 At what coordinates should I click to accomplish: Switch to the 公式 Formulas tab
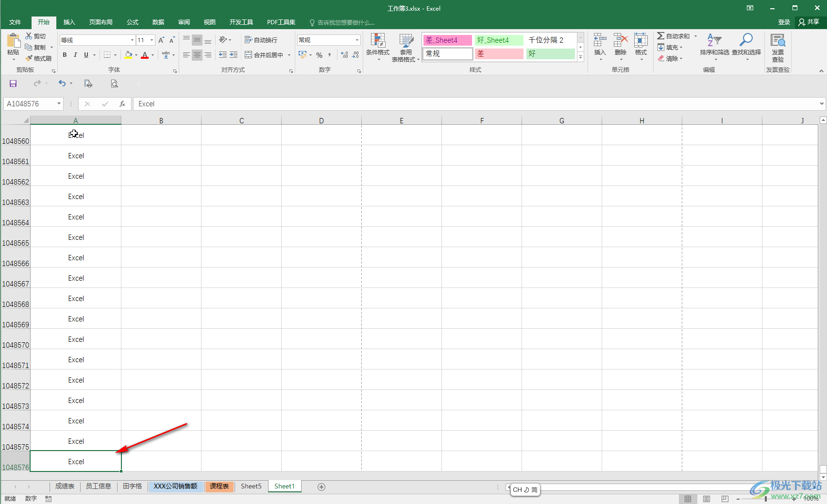[x=133, y=22]
